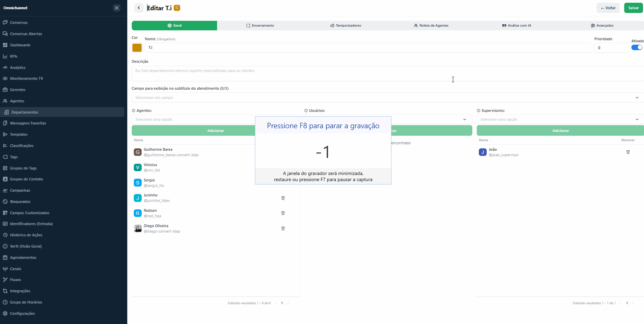Go back using the arrow beside Editar T.i
The image size is (644, 324).
(139, 8)
